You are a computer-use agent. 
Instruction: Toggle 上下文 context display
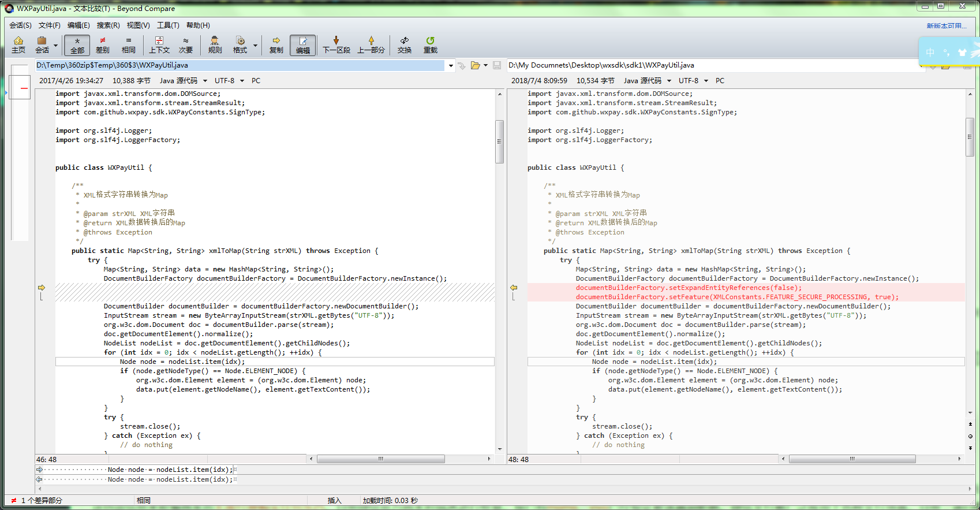pyautogui.click(x=159, y=44)
